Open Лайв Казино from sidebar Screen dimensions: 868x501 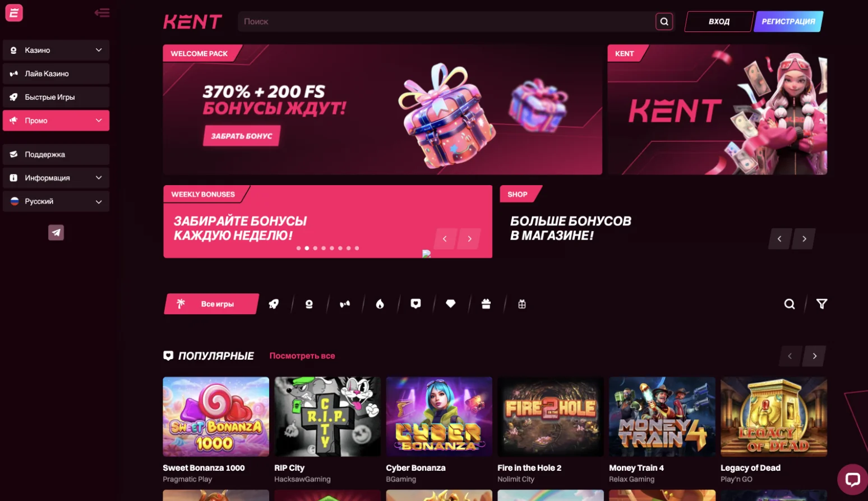click(x=56, y=73)
